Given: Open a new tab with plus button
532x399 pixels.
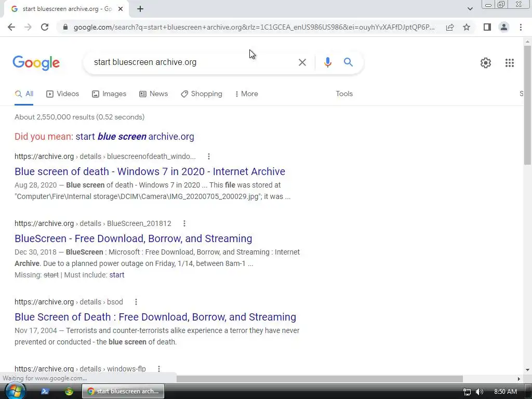Looking at the screenshot, I should click(x=140, y=9).
